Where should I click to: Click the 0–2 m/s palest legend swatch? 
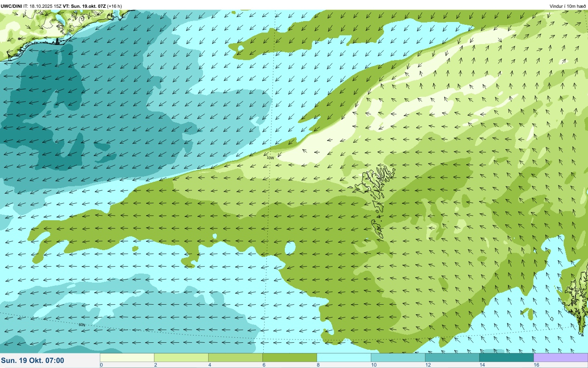point(127,357)
